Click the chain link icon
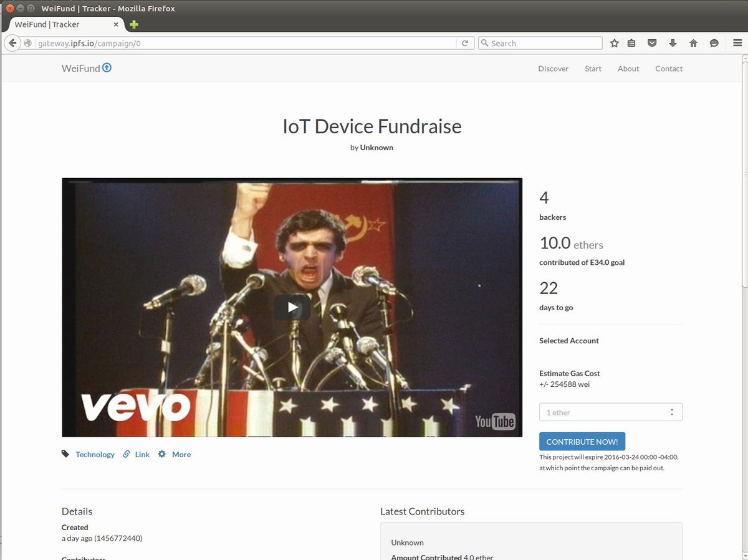Viewport: 748px width, 560px height. pyautogui.click(x=127, y=454)
